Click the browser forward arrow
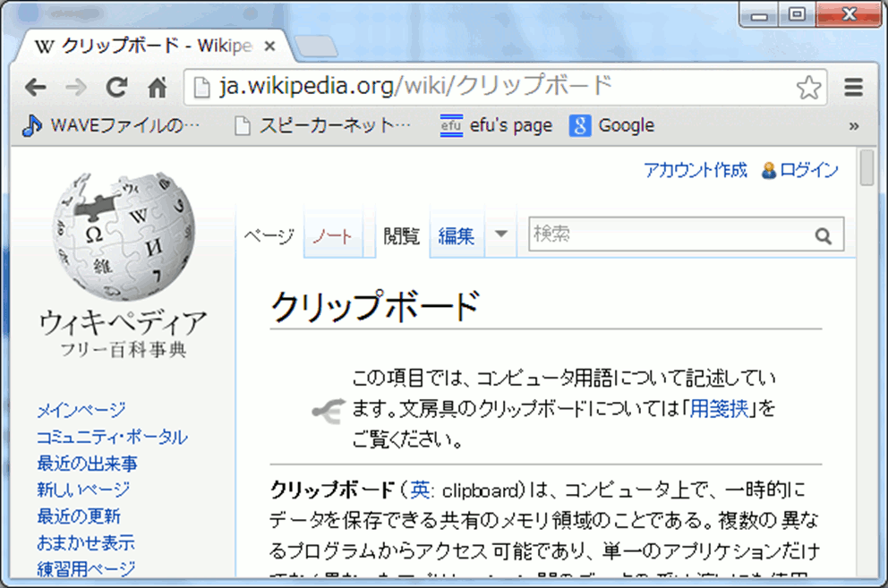 click(x=76, y=87)
